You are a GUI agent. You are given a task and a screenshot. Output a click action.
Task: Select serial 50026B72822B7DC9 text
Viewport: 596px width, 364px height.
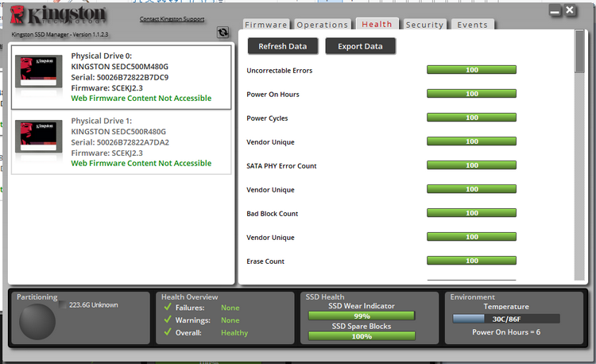point(132,77)
